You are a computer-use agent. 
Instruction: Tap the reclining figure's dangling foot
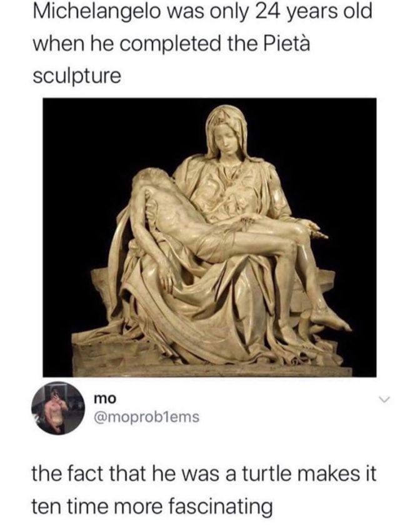pyautogui.click(x=331, y=320)
